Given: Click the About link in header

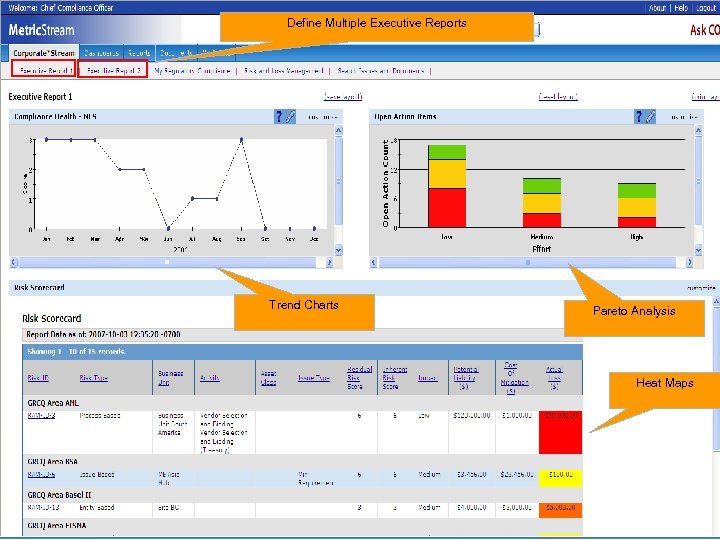Looking at the screenshot, I should (x=658, y=7).
